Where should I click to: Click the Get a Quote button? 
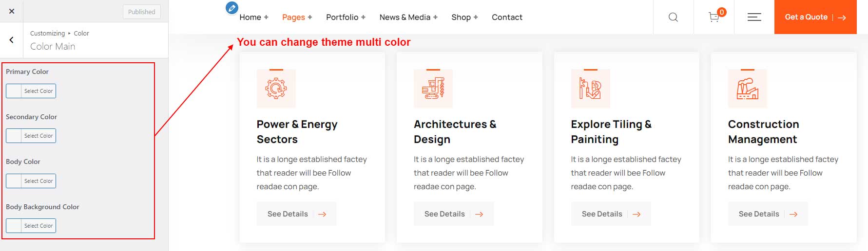pos(815,17)
